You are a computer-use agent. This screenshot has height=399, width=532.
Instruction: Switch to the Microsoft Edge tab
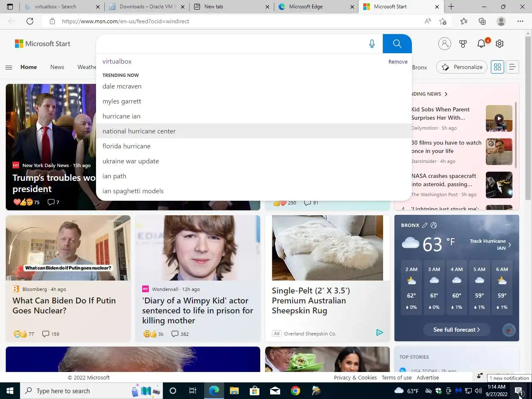[x=316, y=7]
